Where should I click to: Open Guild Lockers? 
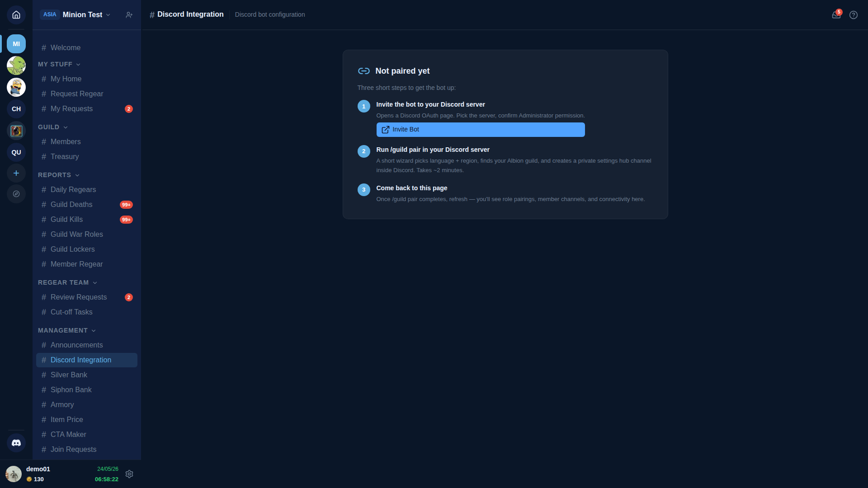(87, 249)
